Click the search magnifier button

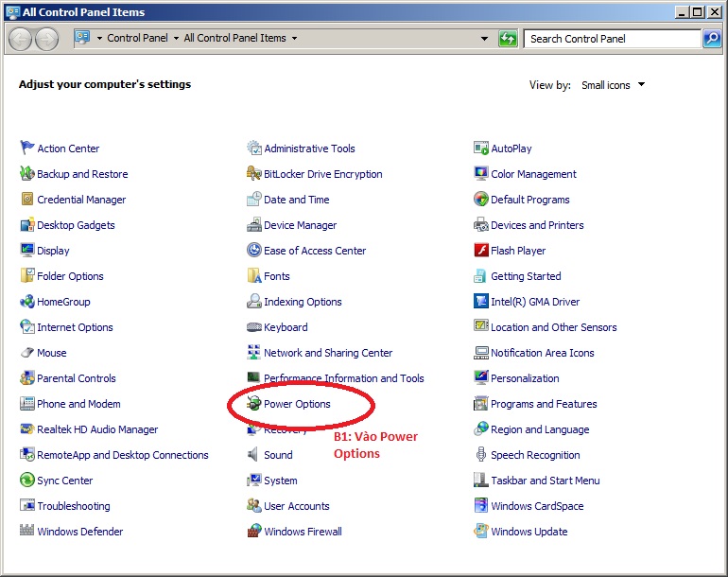click(712, 39)
